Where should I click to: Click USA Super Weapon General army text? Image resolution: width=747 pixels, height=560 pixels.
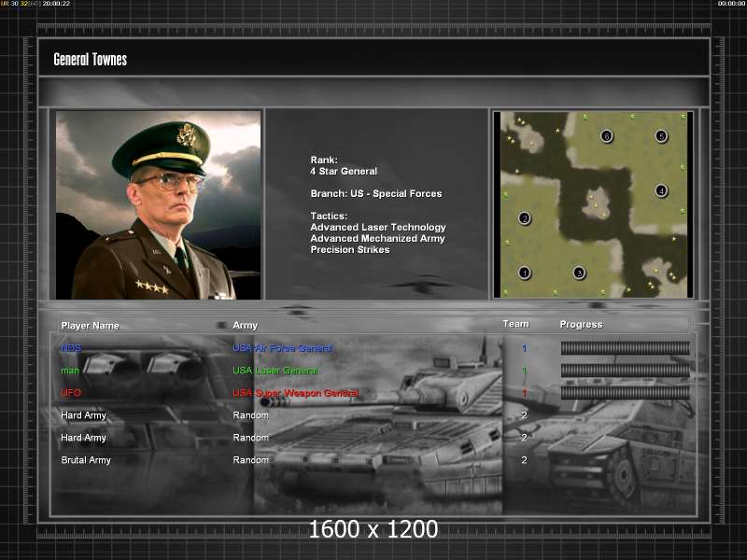click(x=295, y=393)
